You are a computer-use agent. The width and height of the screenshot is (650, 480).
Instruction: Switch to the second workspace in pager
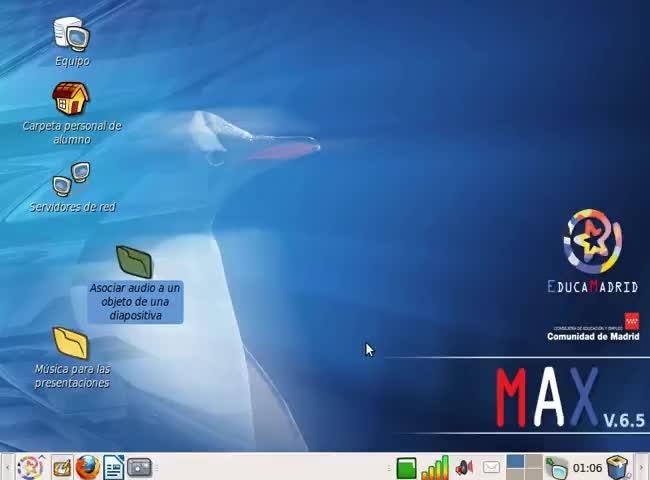point(534,461)
